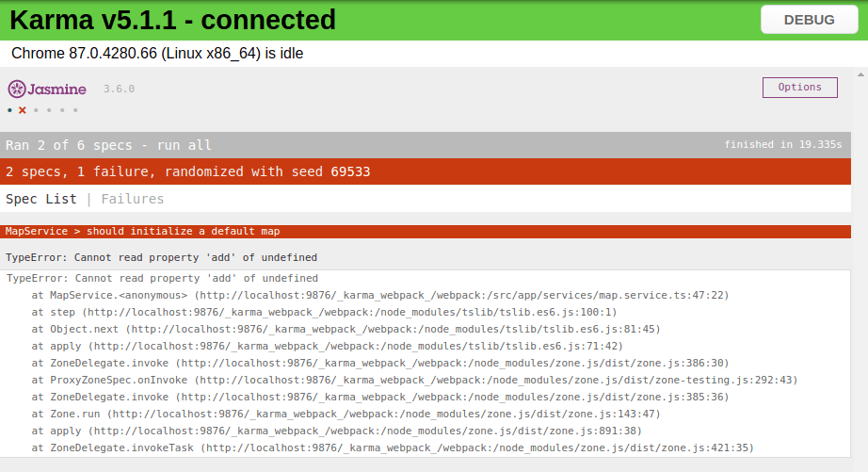Click the Karma v5.1.1 connected banner title
868x472 pixels.
tap(172, 20)
